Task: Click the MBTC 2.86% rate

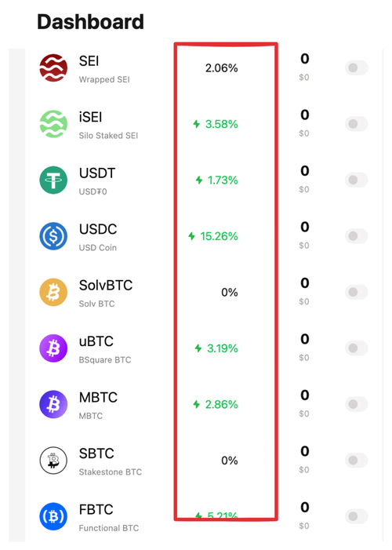Action: pos(221,404)
